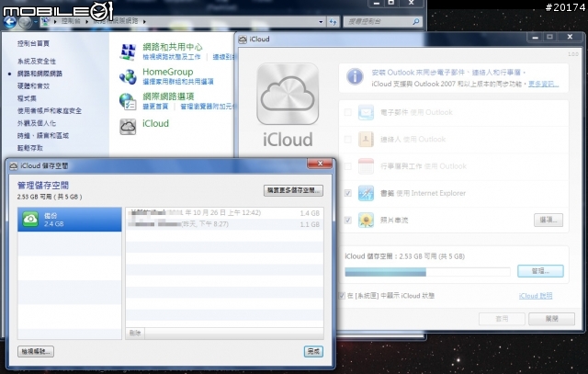Click 關閉 button in iCloud window
This screenshot has height=374, width=588.
pyautogui.click(x=551, y=319)
